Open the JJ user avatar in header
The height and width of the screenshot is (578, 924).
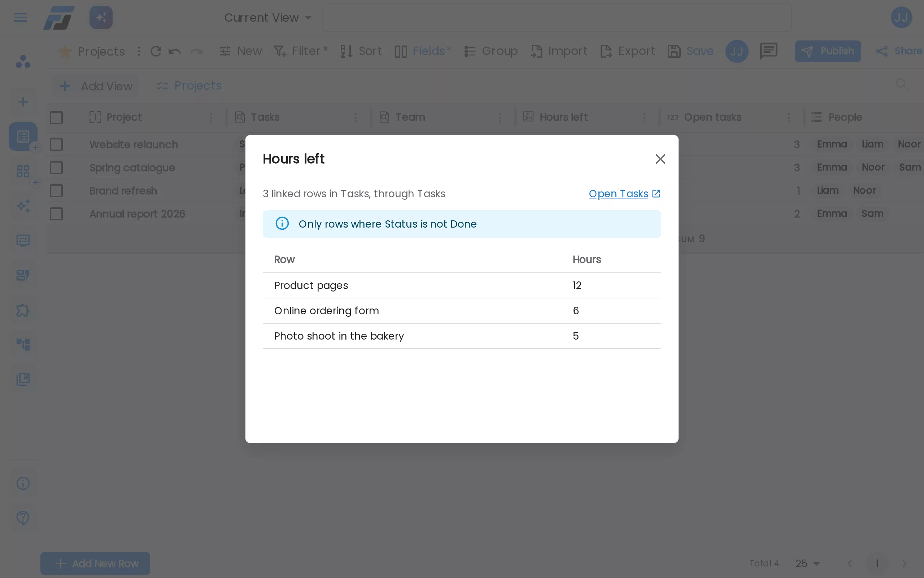point(901,17)
